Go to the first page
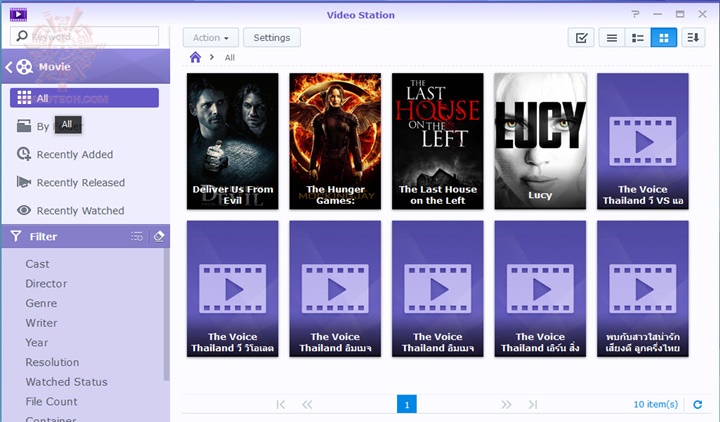 (281, 405)
